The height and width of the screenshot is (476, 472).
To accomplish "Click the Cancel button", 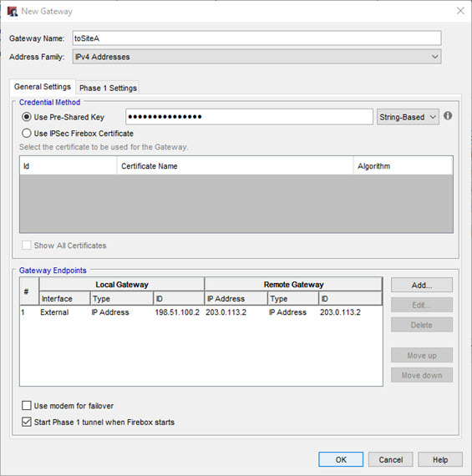I will [x=391, y=459].
